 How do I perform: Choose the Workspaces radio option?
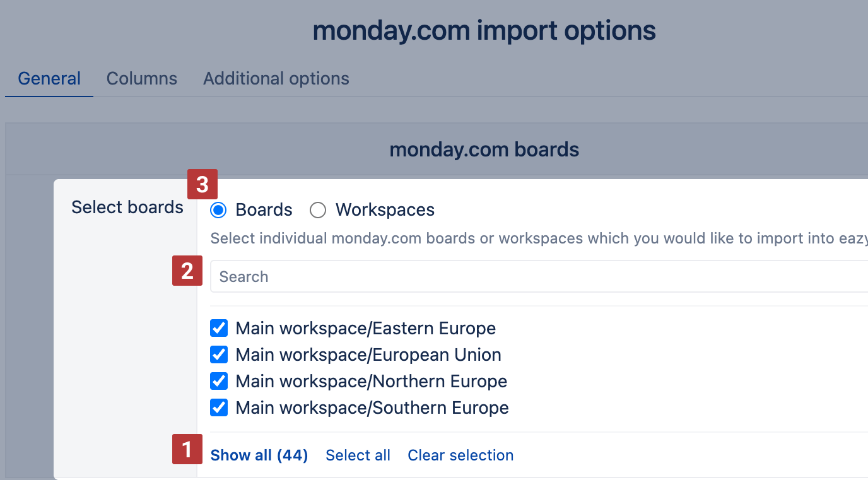(318, 210)
